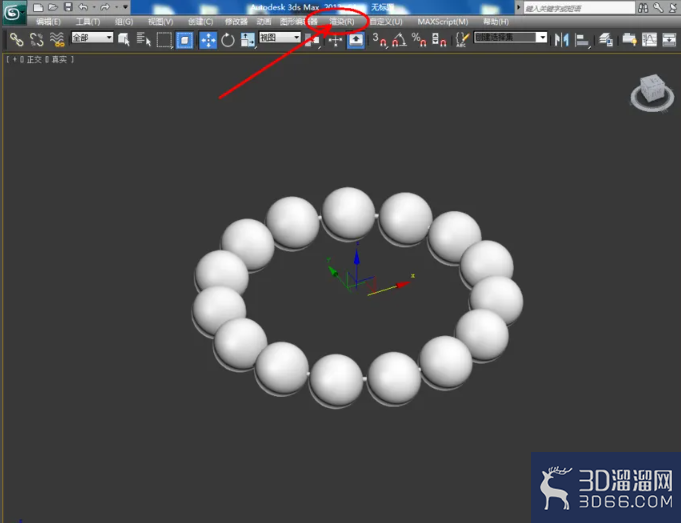Image resolution: width=681 pixels, height=523 pixels.
Task: Select the Bind to Space Warp tool
Action: [x=57, y=40]
